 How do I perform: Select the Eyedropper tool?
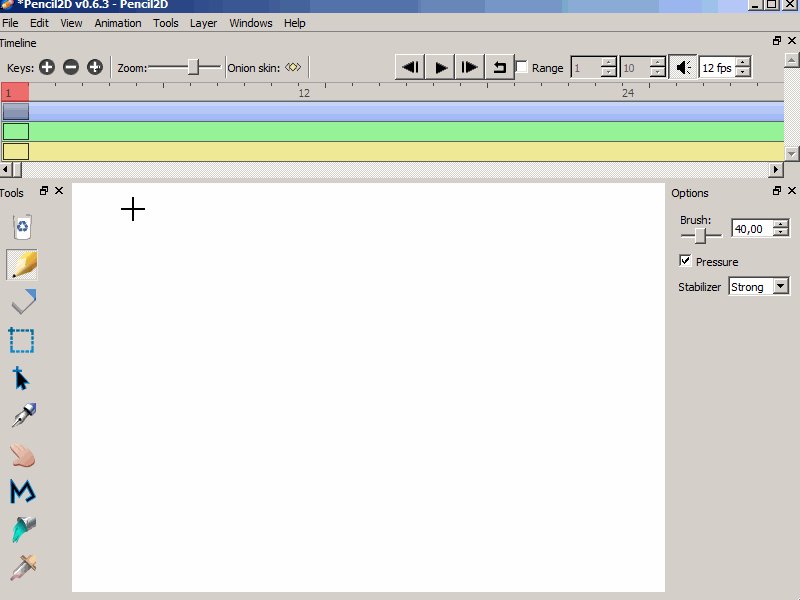click(x=24, y=567)
